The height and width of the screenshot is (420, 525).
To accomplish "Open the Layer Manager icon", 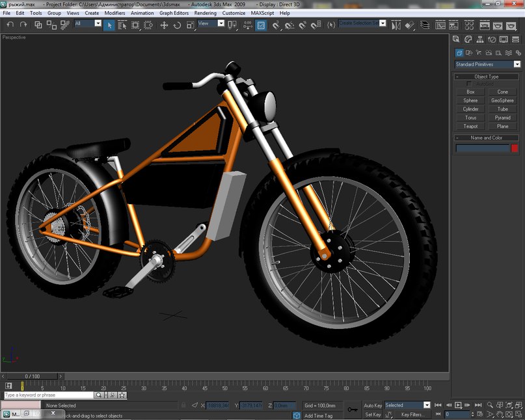I will click(424, 25).
